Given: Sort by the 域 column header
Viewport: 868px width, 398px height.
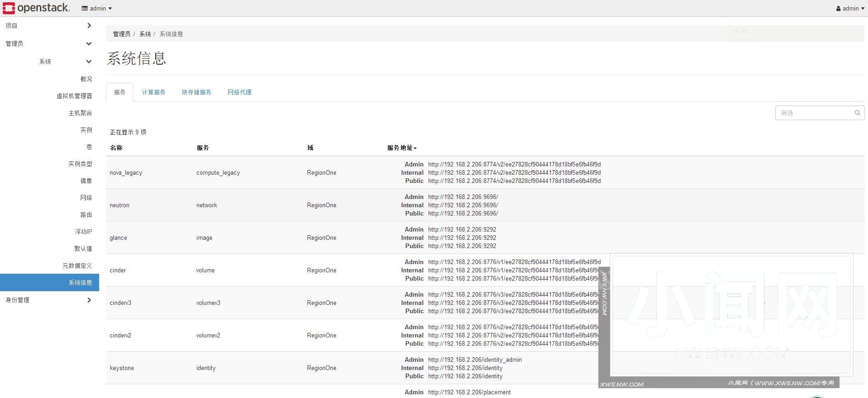Looking at the screenshot, I should (x=310, y=148).
